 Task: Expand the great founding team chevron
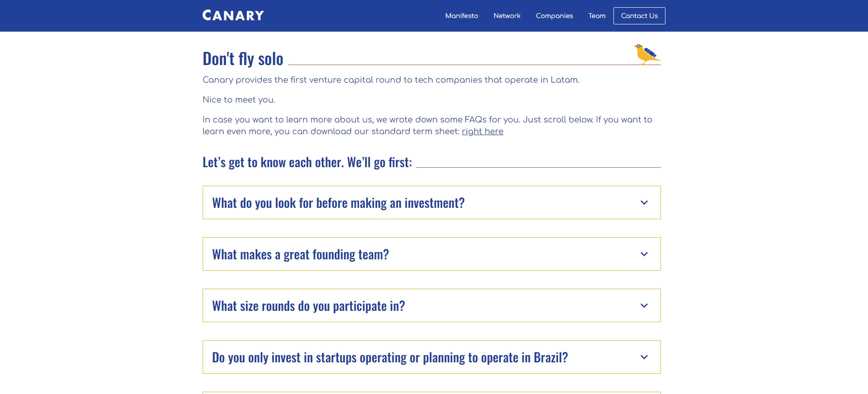pos(644,254)
